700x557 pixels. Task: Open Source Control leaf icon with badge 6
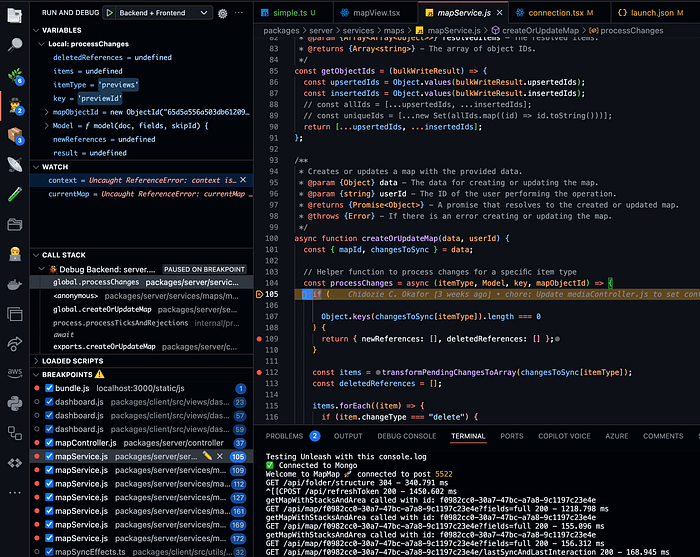click(x=15, y=75)
